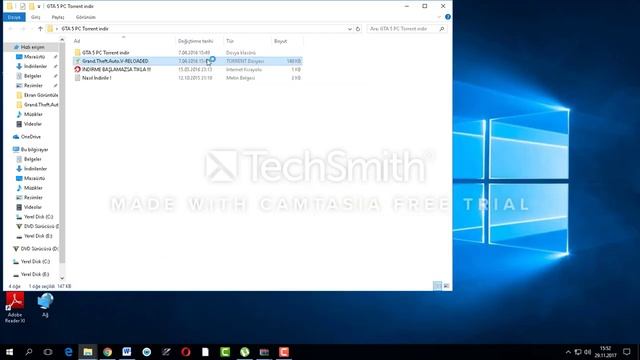The image size is (640, 360).
Task: Sort by the Tür column header
Action: pos(230,41)
